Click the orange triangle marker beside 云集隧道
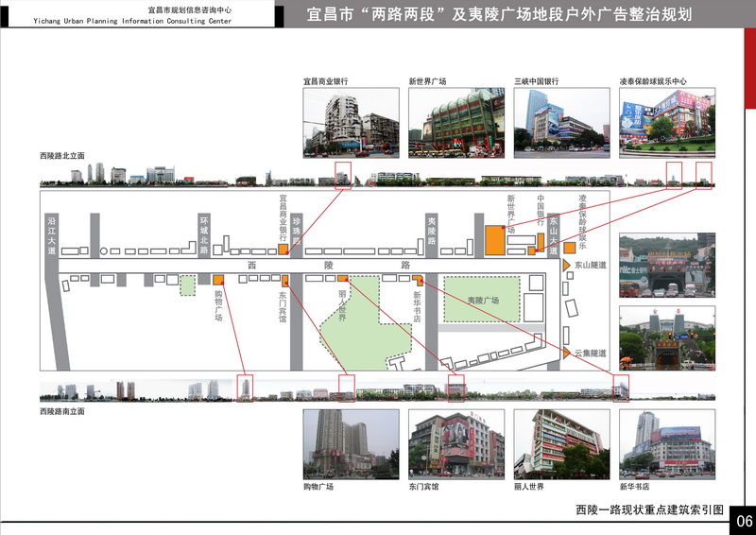This screenshot has height=535, width=756. pyautogui.click(x=567, y=352)
